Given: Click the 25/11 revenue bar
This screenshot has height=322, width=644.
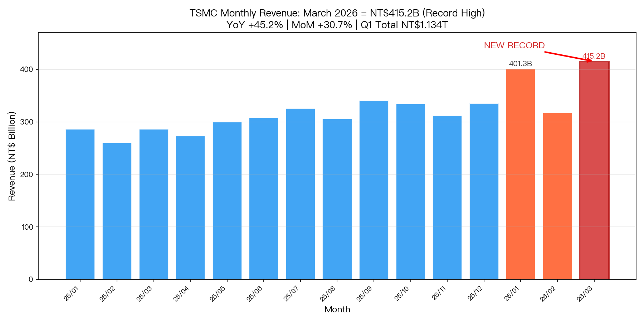Looking at the screenshot, I should coord(447,197).
